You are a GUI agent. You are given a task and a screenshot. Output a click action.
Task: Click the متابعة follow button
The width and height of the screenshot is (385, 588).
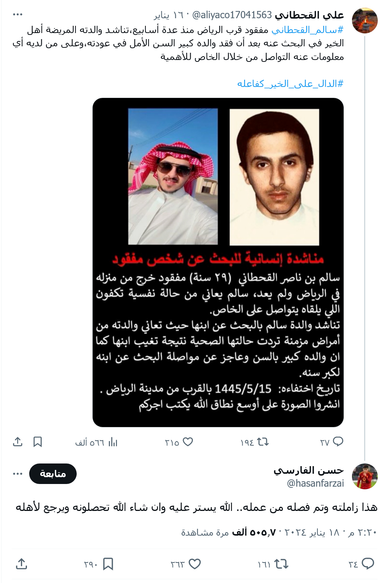click(x=53, y=474)
